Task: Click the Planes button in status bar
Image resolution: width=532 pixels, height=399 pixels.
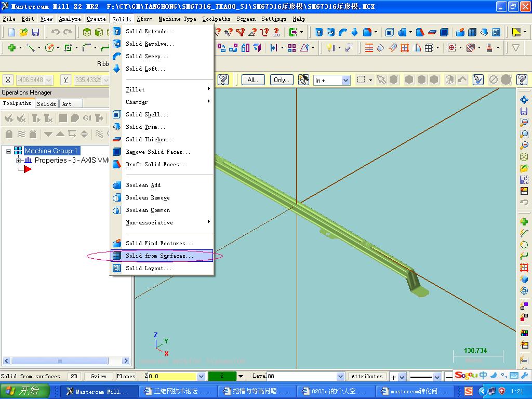Action: (126, 376)
